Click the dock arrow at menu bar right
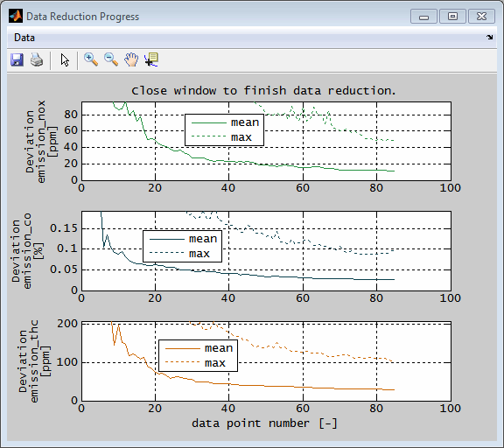Screen dimensions: 504x448 click(x=489, y=38)
